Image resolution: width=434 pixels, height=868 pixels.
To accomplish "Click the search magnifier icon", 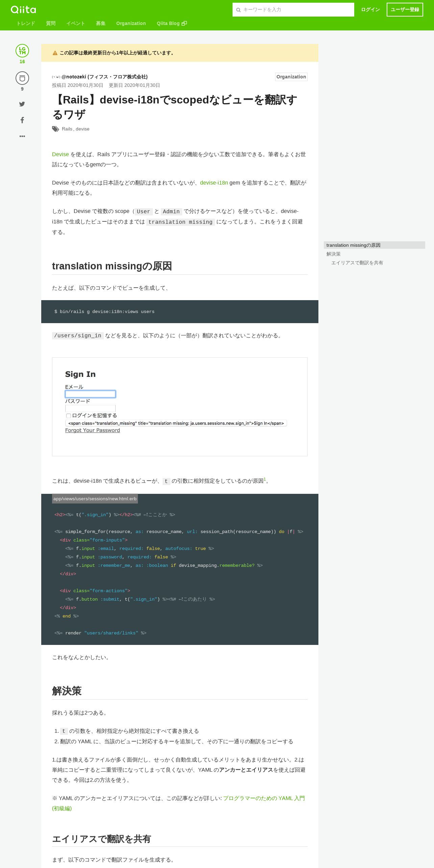I will (238, 10).
